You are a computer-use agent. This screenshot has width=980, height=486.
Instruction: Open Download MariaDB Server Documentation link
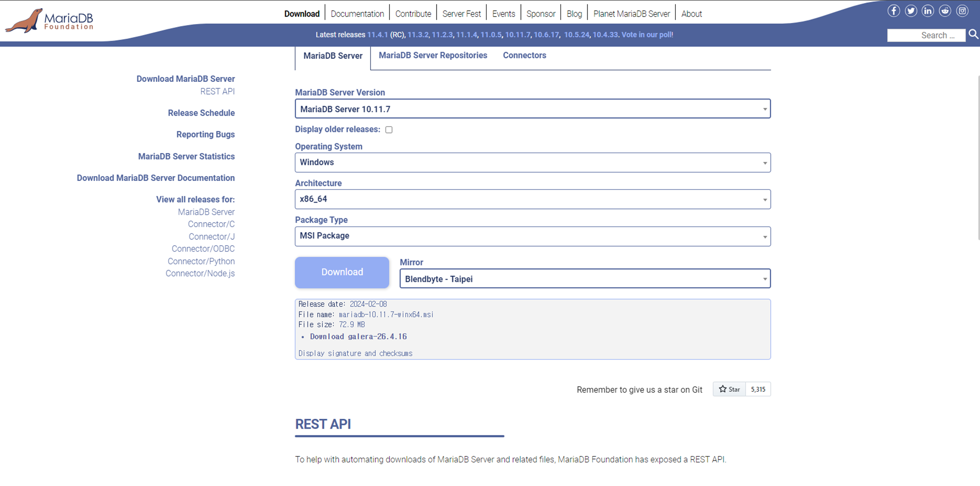coord(156,178)
